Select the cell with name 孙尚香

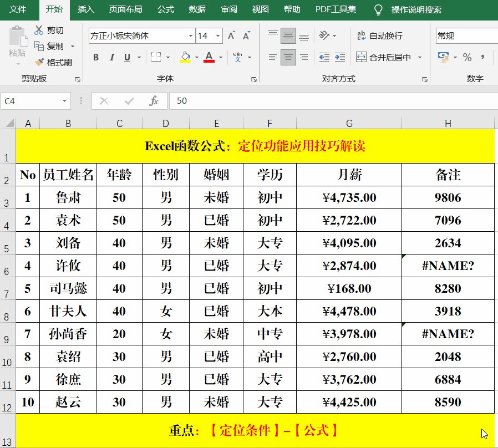pyautogui.click(x=68, y=334)
